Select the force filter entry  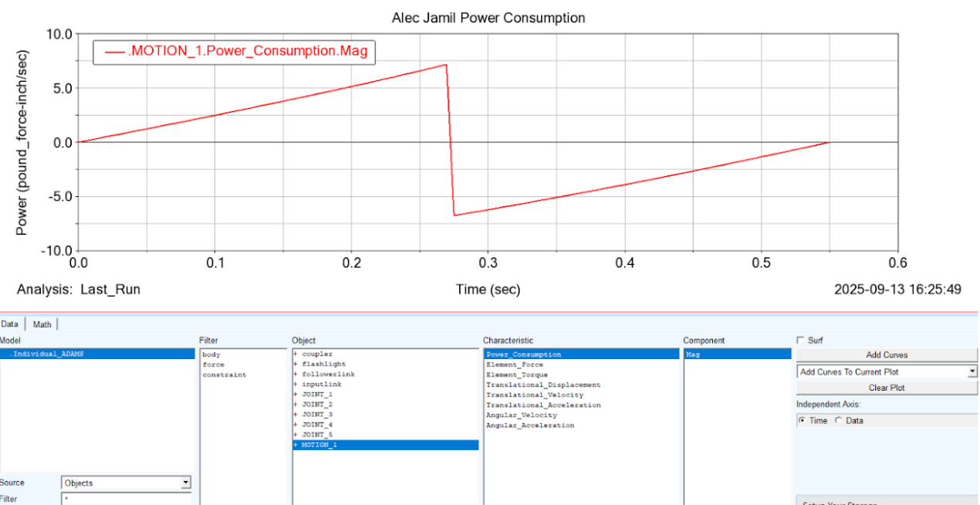tap(213, 364)
